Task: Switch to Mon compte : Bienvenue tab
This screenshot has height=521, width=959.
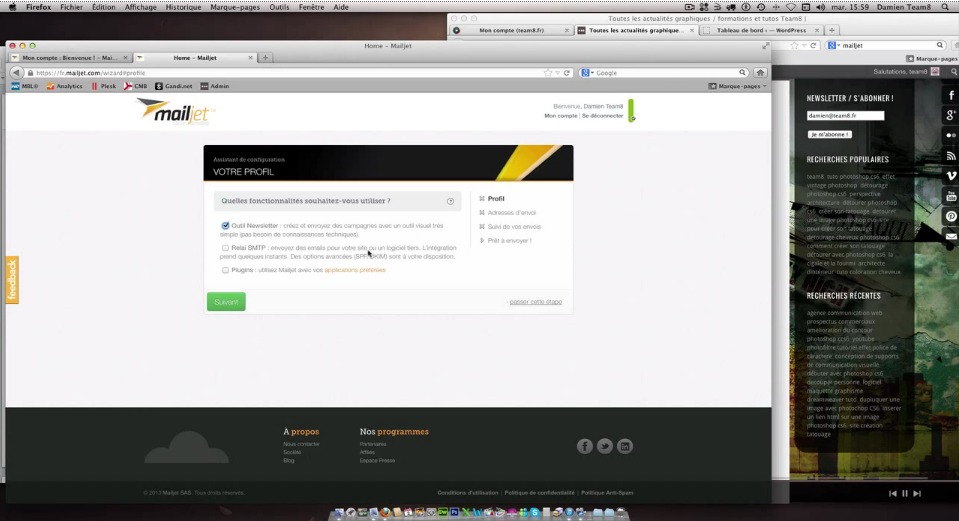Action: pyautogui.click(x=70, y=57)
